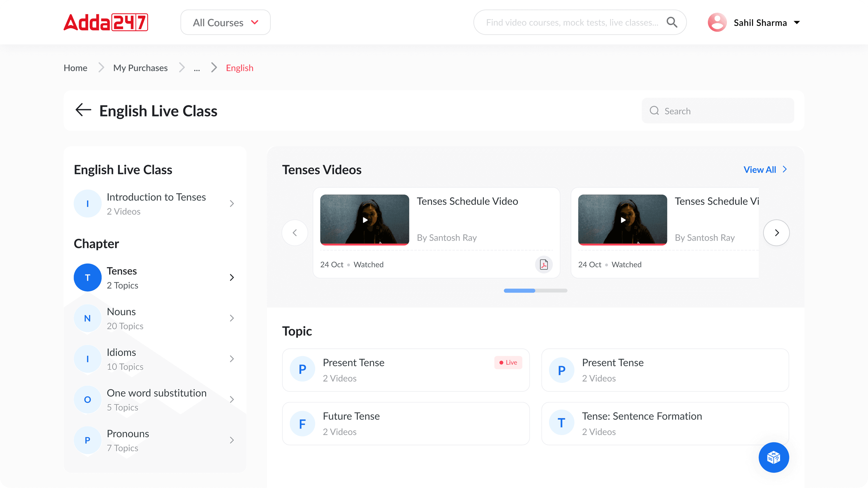Open PDF attachment icon on first video card

pyautogui.click(x=543, y=264)
